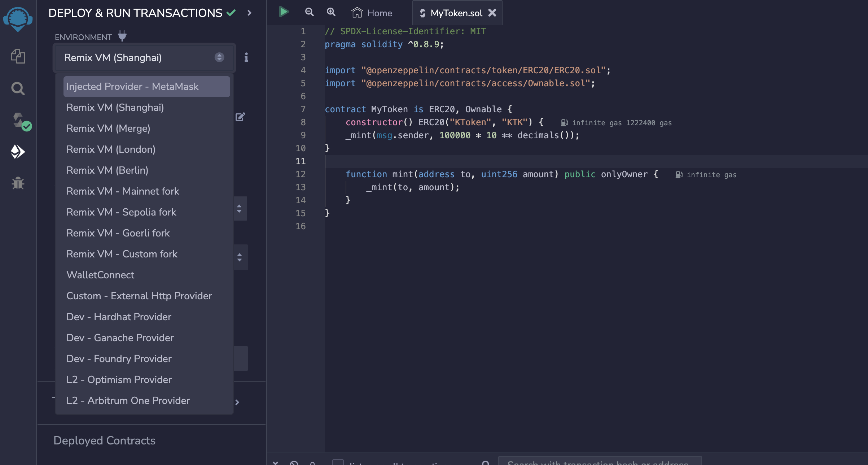Click the forward arrow next to Deploy title
This screenshot has width=868, height=465.
pyautogui.click(x=250, y=13)
